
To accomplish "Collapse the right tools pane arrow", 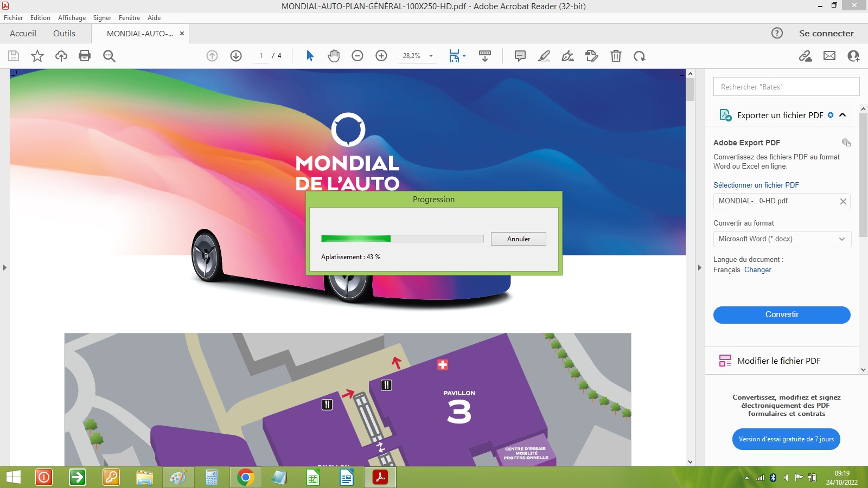I will pos(700,267).
